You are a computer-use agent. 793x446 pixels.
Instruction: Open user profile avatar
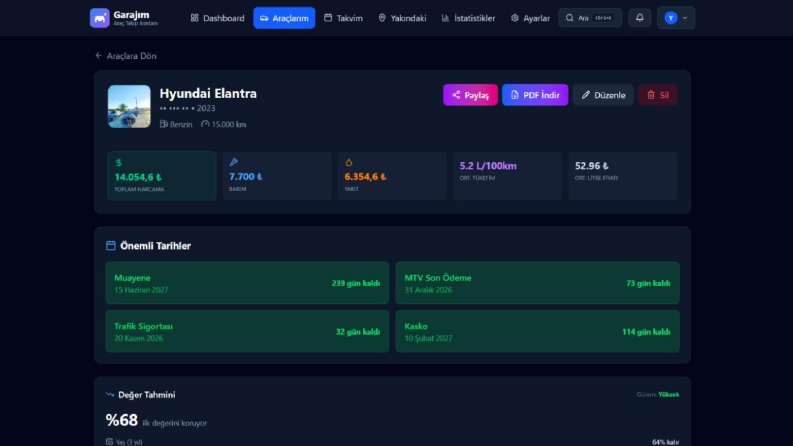click(x=671, y=18)
